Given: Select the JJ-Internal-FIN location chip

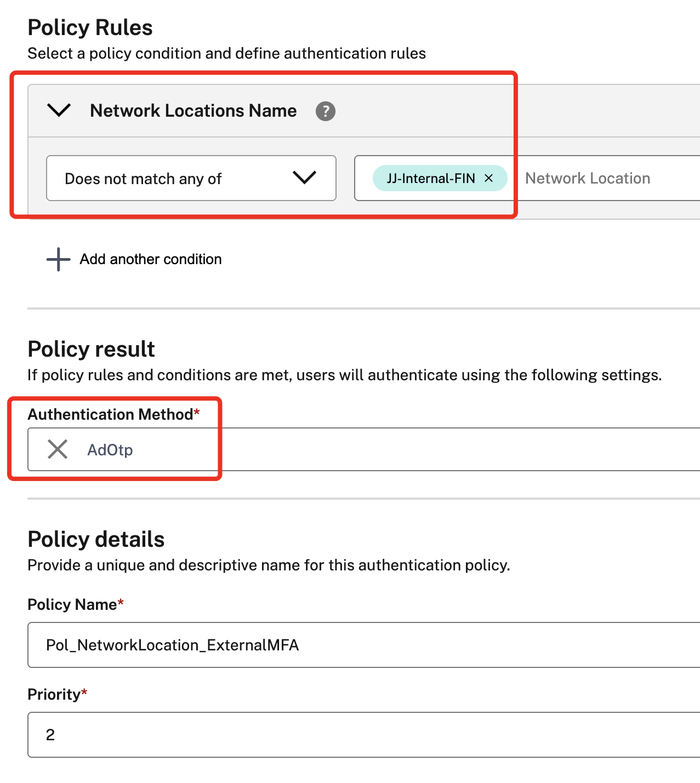Looking at the screenshot, I should (x=431, y=178).
